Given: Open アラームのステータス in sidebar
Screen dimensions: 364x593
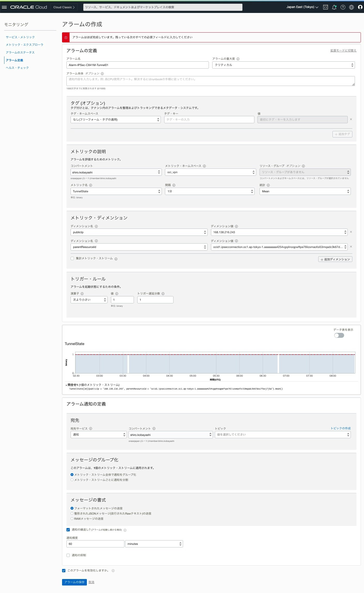Looking at the screenshot, I should tap(20, 53).
